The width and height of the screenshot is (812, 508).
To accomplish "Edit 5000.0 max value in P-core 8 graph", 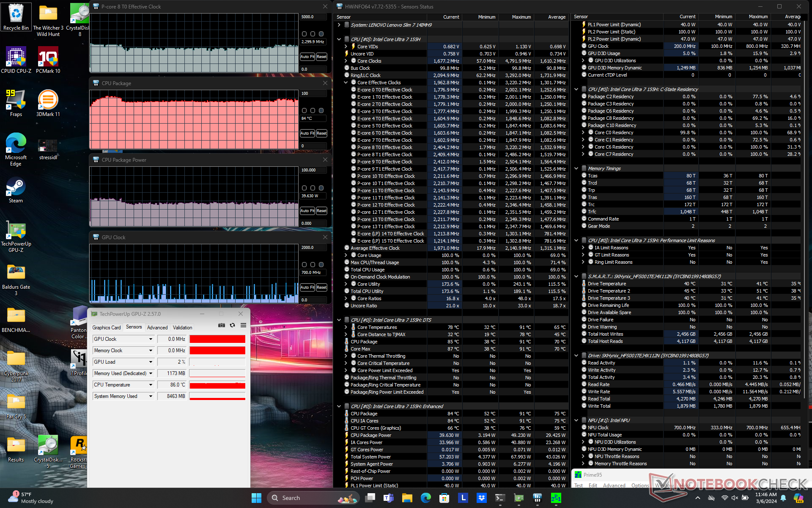I will [x=313, y=17].
